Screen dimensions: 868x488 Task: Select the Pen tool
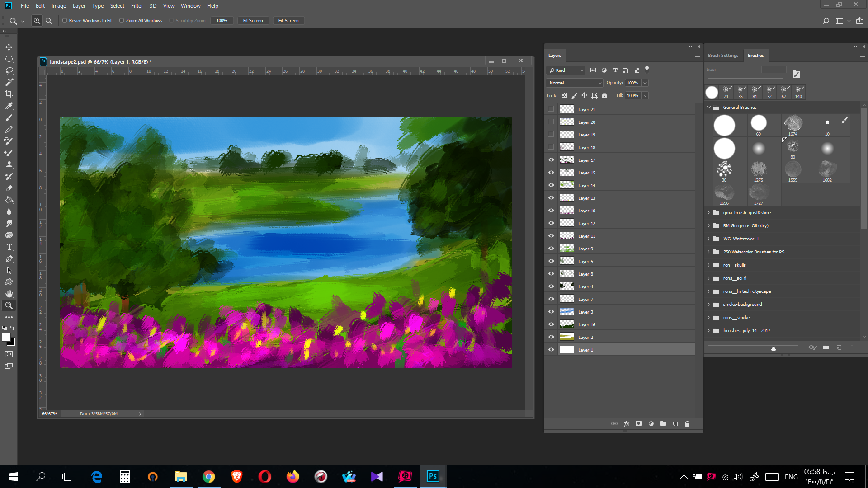pyautogui.click(x=9, y=258)
